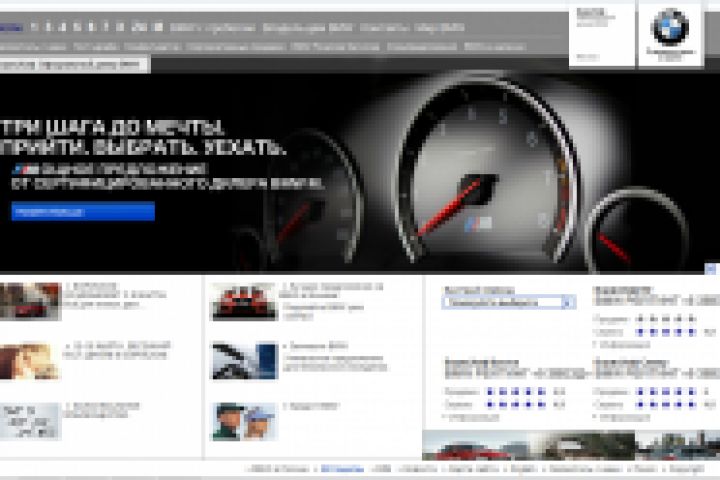Click the BMW roundel logo
Screen dimensions: 720x480
(x=671, y=27)
